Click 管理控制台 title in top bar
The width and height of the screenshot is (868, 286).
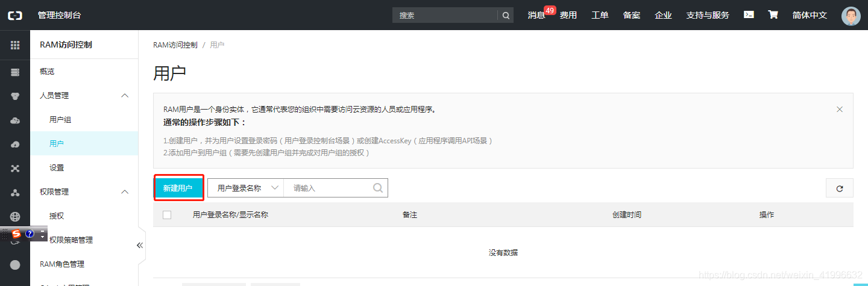[59, 15]
